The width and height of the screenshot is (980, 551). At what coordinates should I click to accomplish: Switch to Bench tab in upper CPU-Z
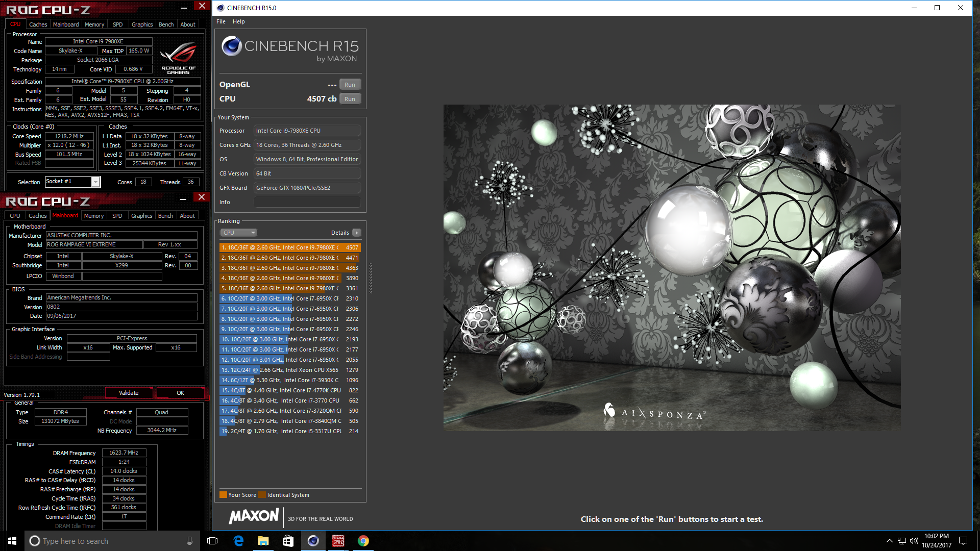click(x=166, y=24)
